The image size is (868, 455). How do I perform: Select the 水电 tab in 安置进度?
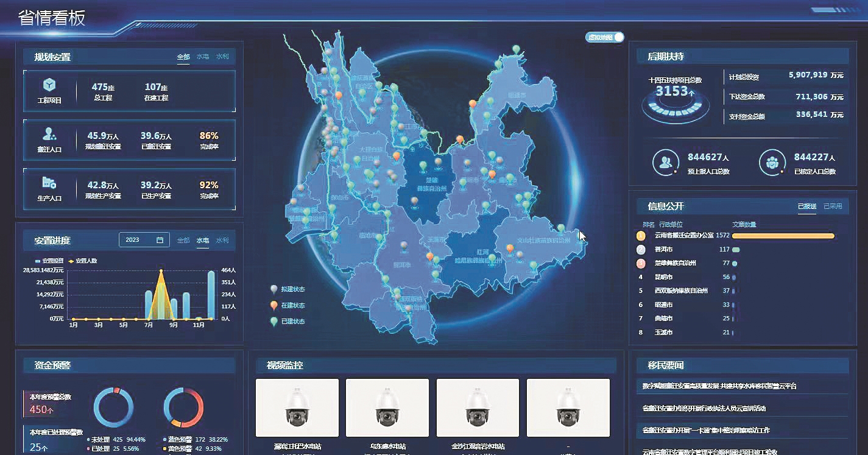[x=203, y=240]
